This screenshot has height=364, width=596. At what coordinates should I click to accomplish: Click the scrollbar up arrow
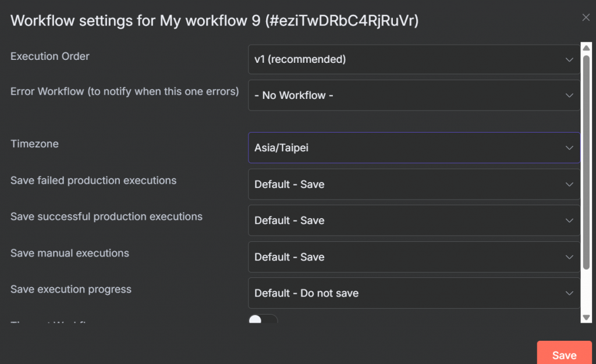[x=587, y=47]
